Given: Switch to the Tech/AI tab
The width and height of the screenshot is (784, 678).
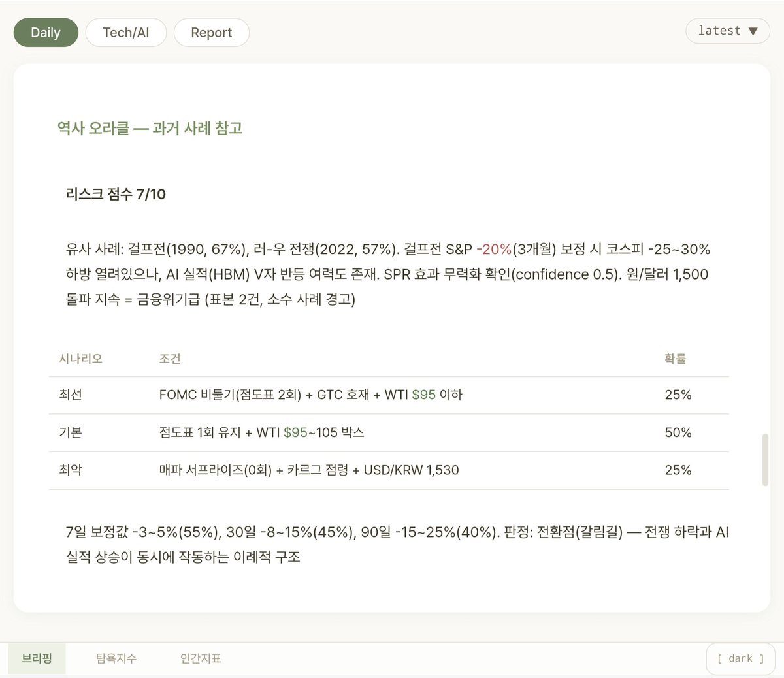Looking at the screenshot, I should pos(126,32).
